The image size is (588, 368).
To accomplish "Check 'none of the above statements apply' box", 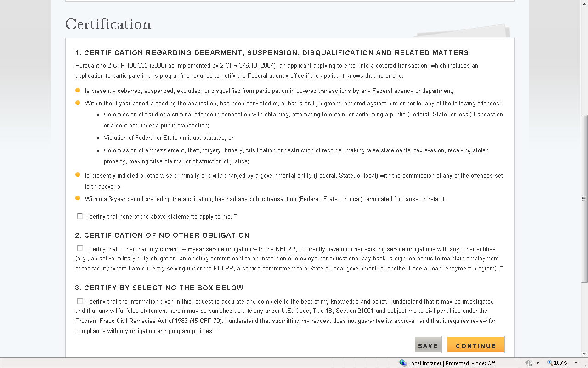I will pos(80,216).
